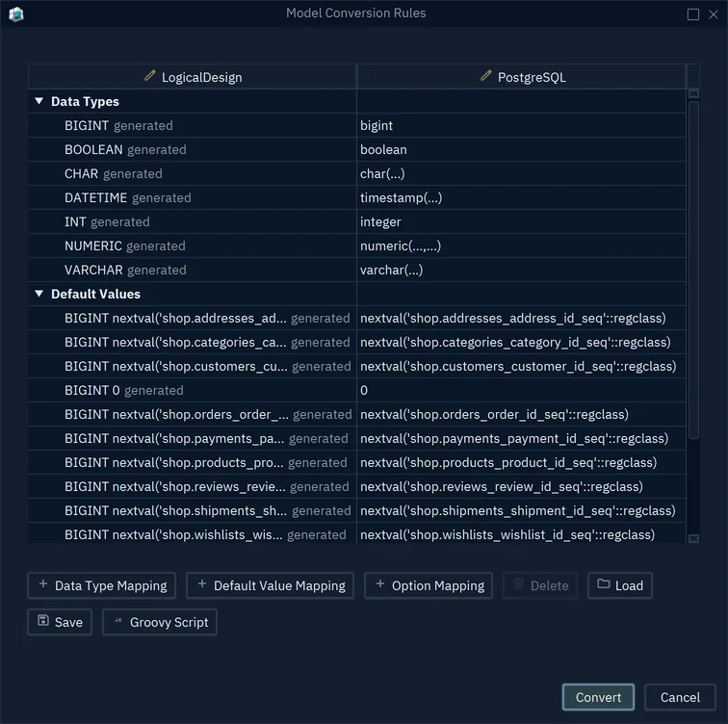
Task: Click the Load button
Action: (620, 585)
